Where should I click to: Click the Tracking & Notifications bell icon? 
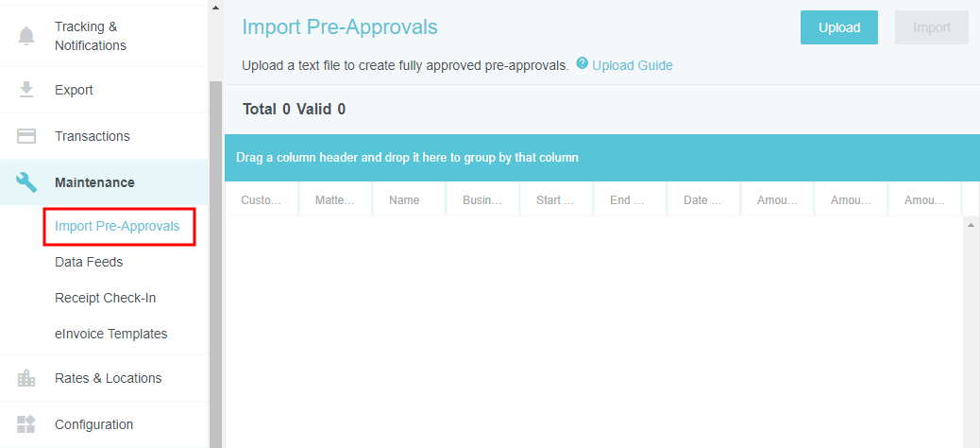pyautogui.click(x=26, y=36)
